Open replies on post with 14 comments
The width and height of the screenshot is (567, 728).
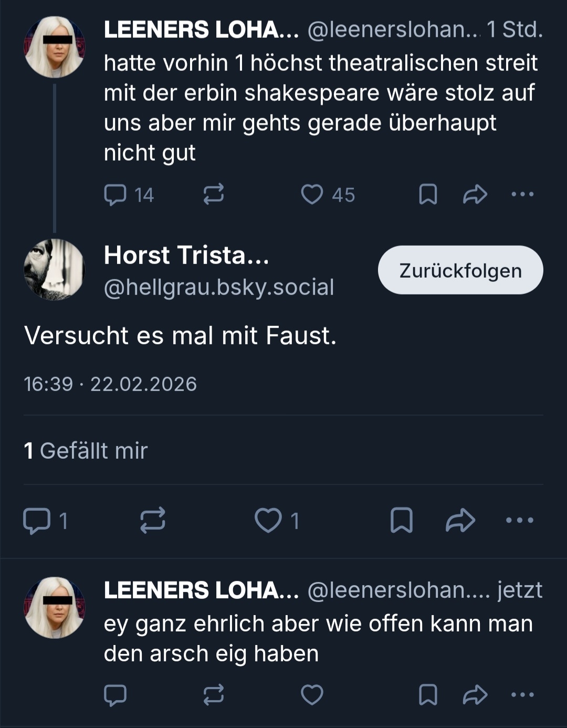[x=115, y=194]
